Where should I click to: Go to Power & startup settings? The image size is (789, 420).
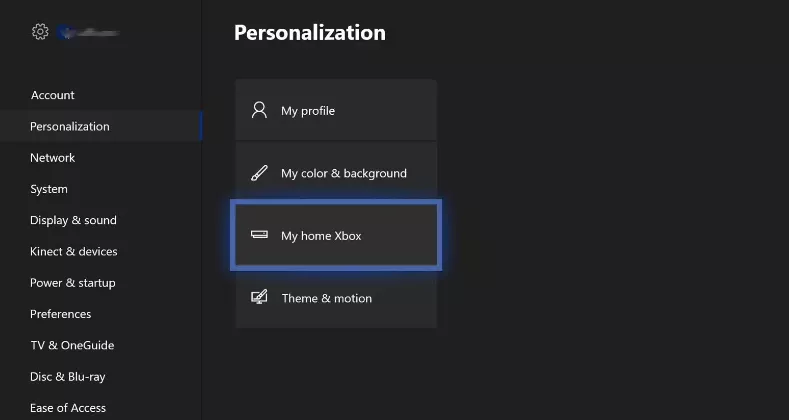(x=72, y=283)
